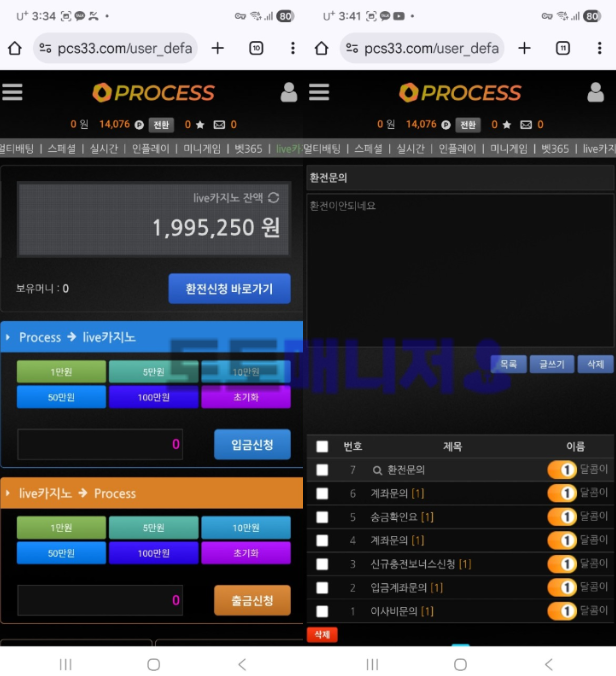
Task: Open the tab switcher showing 11 tabs
Action: click(x=563, y=48)
